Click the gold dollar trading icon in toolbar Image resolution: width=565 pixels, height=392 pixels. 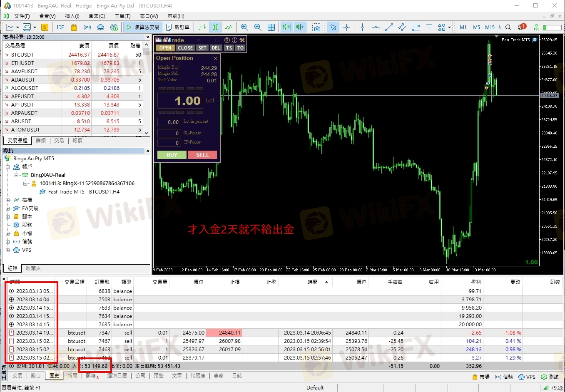click(45, 27)
